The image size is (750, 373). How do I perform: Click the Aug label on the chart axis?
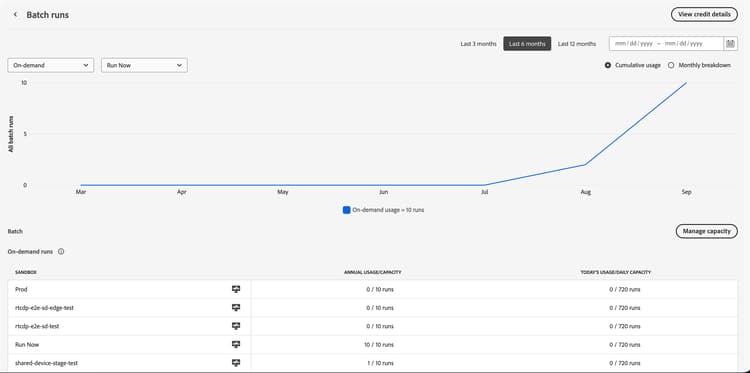tap(585, 192)
